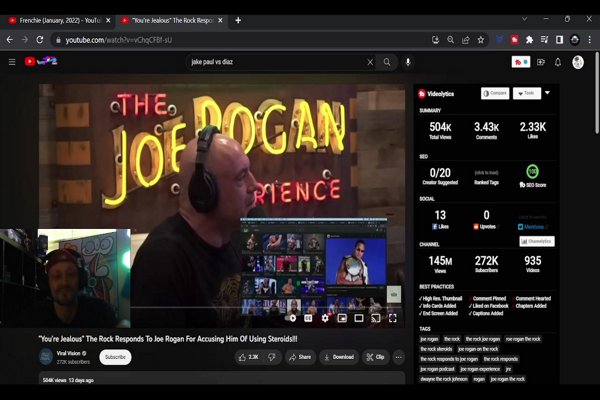Click the Subscribe button
600x400 pixels.
(x=115, y=357)
